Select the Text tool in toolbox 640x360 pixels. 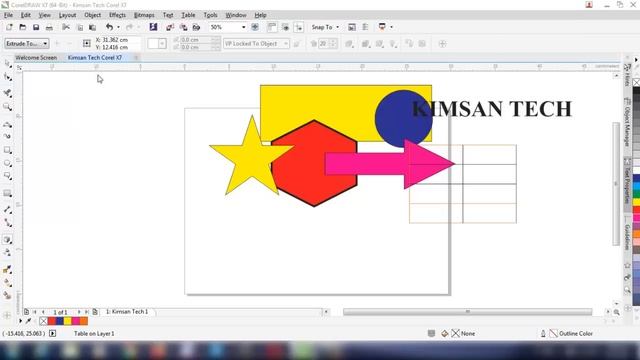point(7,193)
